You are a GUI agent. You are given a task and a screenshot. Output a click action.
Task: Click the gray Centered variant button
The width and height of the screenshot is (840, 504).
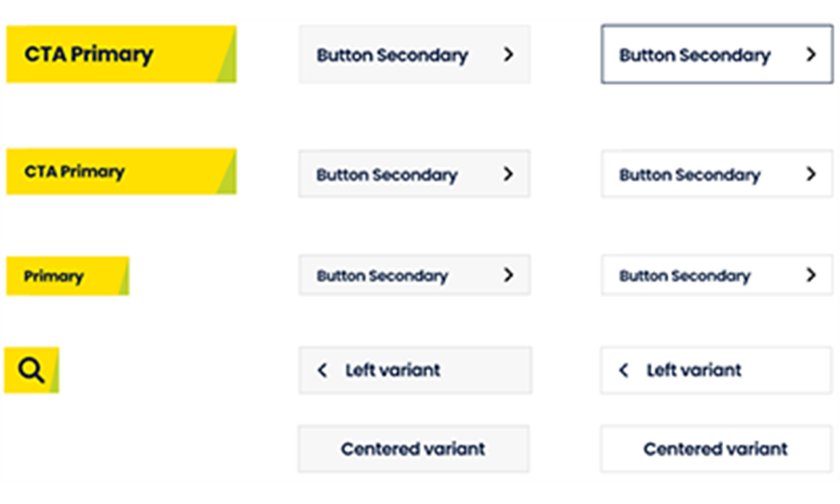click(x=414, y=449)
